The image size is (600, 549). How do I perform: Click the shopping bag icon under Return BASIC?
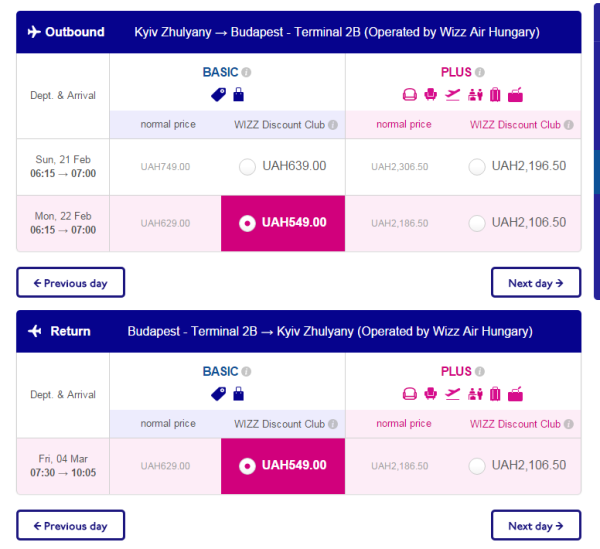pos(238,394)
